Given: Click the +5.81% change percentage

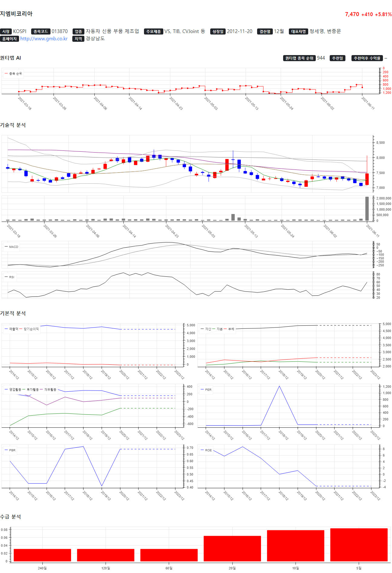Looking at the screenshot, I should 383,14.
